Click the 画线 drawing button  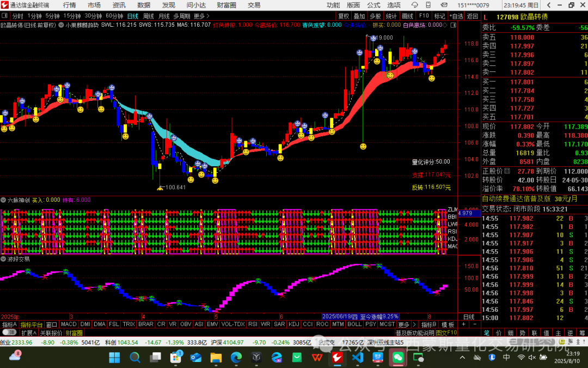click(407, 16)
